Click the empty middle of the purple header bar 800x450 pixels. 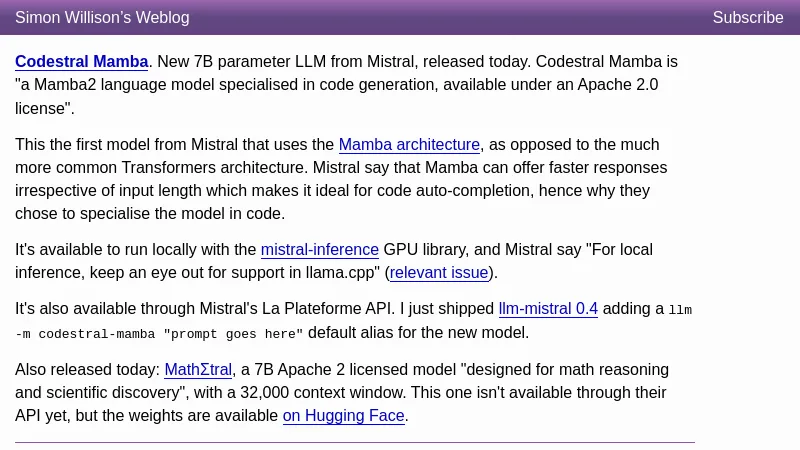(450, 17)
